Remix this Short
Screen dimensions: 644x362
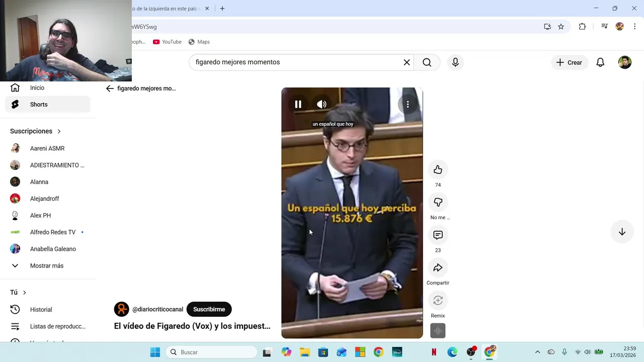tap(438, 300)
